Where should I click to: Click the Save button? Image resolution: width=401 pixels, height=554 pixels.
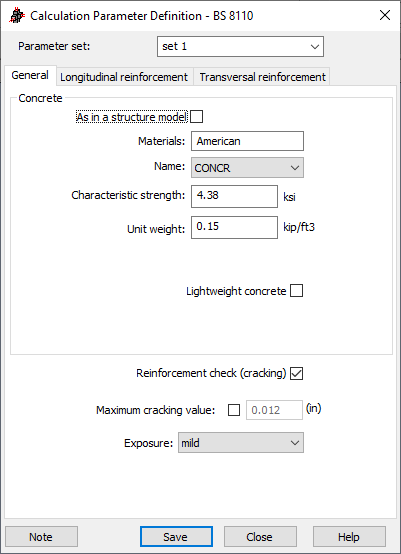click(x=176, y=537)
